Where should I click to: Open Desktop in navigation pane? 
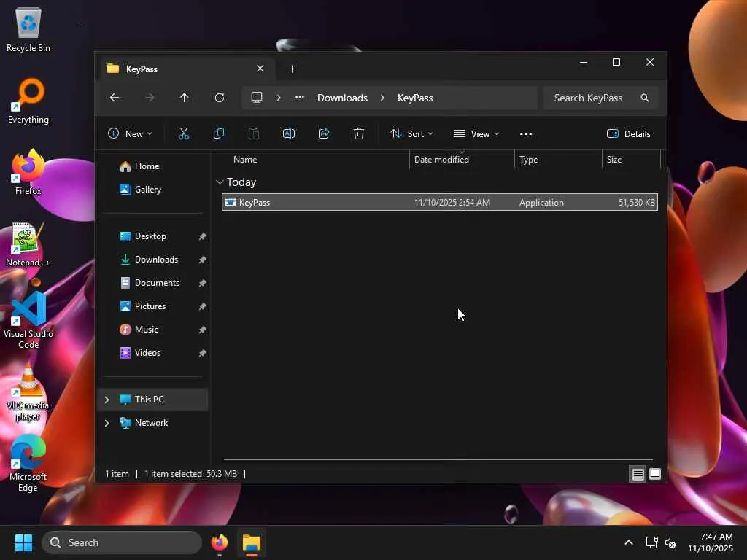point(150,236)
